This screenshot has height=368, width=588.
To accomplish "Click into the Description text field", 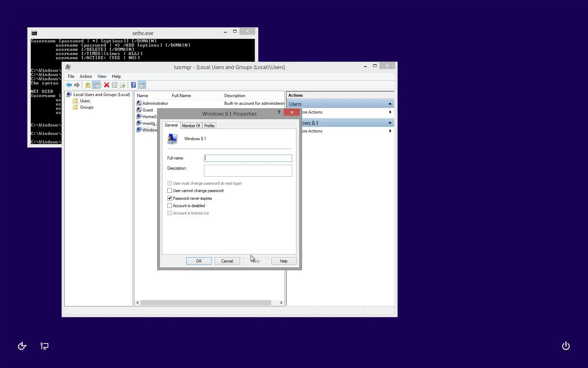I will coord(248,171).
